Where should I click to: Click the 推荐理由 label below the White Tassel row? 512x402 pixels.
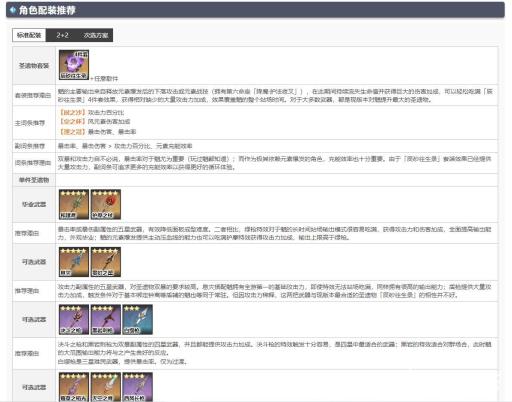point(27,353)
